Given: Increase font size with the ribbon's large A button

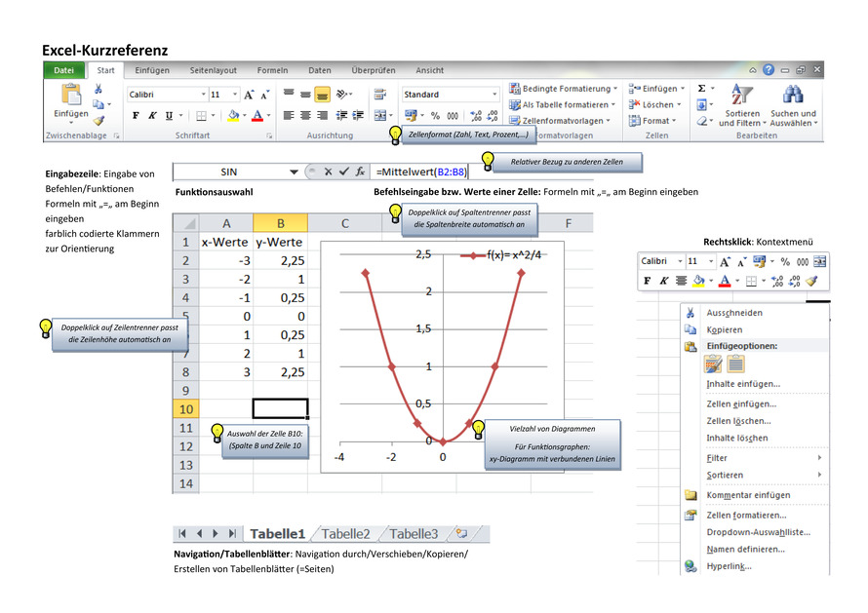Looking at the screenshot, I should tap(249, 95).
